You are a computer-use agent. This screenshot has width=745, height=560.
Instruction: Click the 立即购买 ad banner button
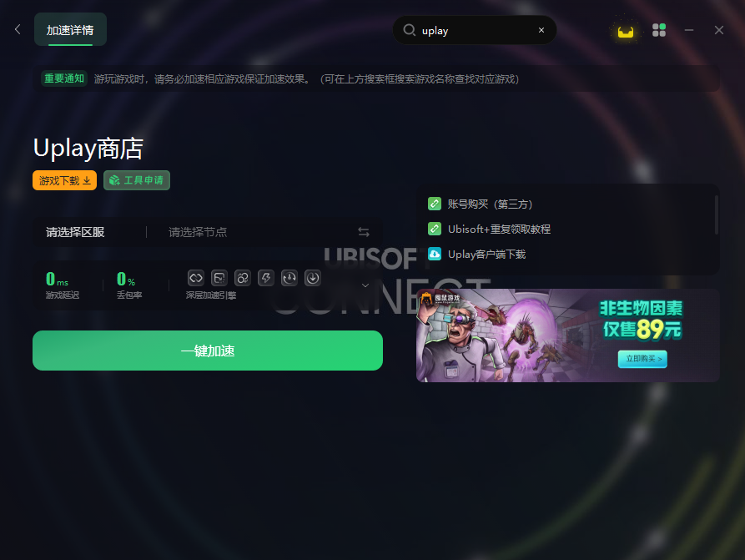point(642,359)
